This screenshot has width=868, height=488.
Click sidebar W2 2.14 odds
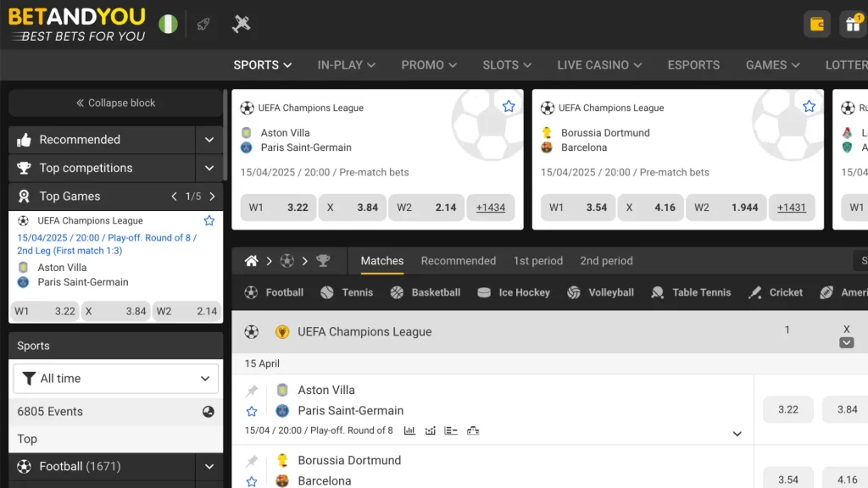pos(187,311)
